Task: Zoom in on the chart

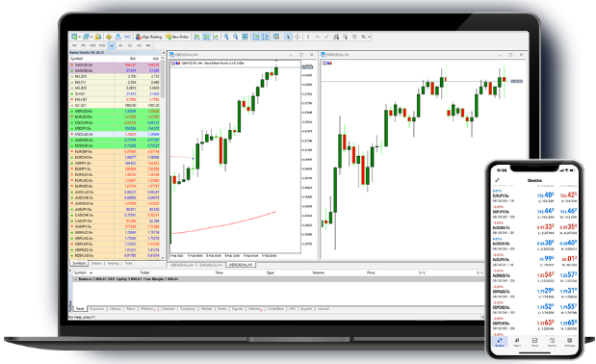Action: (226, 37)
